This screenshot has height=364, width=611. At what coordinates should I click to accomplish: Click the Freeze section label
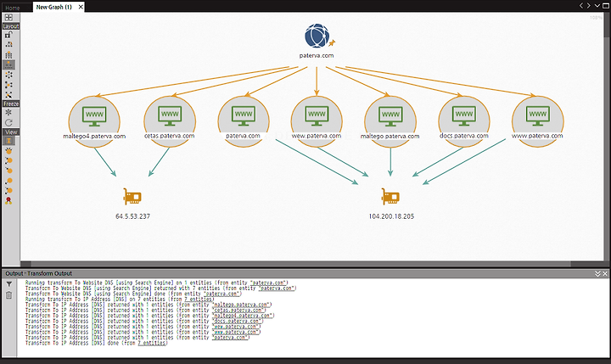tap(11, 104)
